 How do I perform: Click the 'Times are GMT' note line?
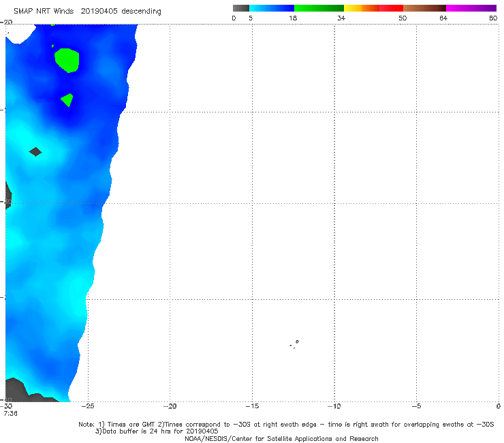coord(286,425)
